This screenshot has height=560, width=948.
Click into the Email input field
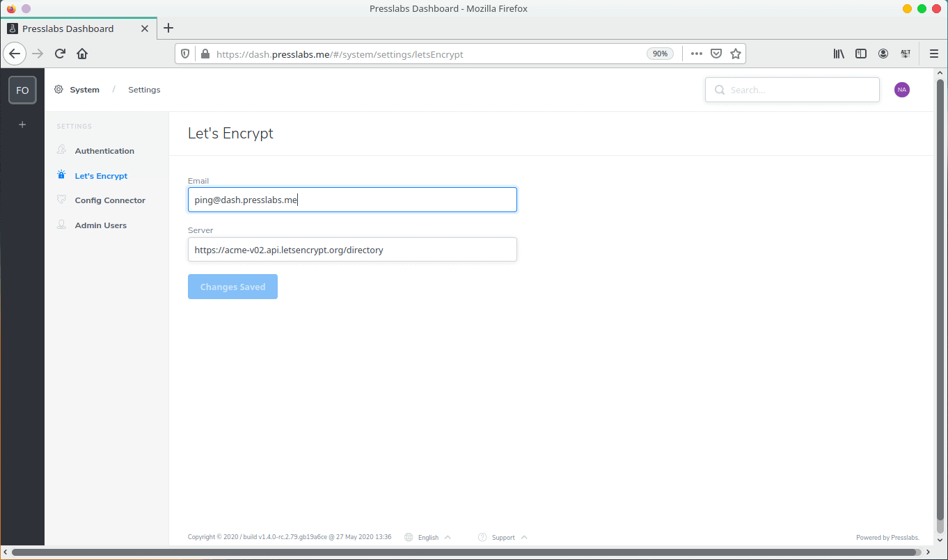click(x=352, y=200)
